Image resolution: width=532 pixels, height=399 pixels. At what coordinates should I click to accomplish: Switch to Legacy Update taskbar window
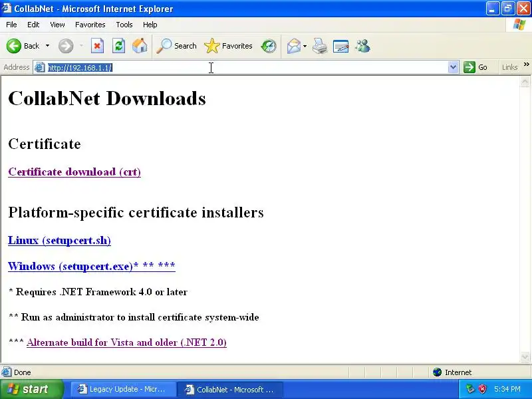pyautogui.click(x=123, y=389)
